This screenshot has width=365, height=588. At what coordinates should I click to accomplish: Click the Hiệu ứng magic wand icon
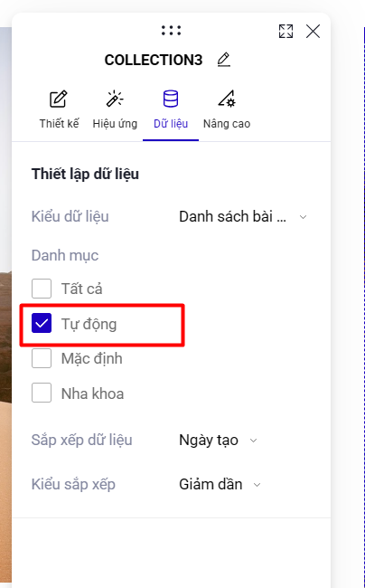click(x=115, y=99)
